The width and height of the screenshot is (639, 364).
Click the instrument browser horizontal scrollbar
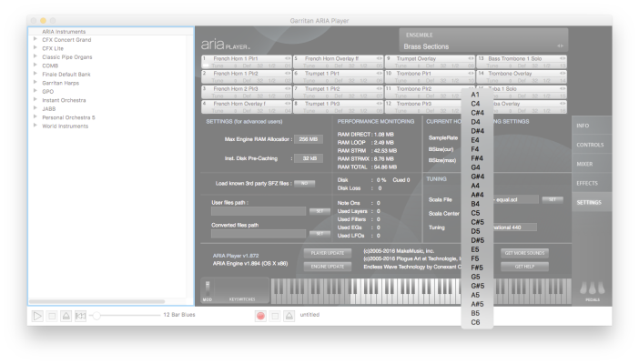click(97, 301)
